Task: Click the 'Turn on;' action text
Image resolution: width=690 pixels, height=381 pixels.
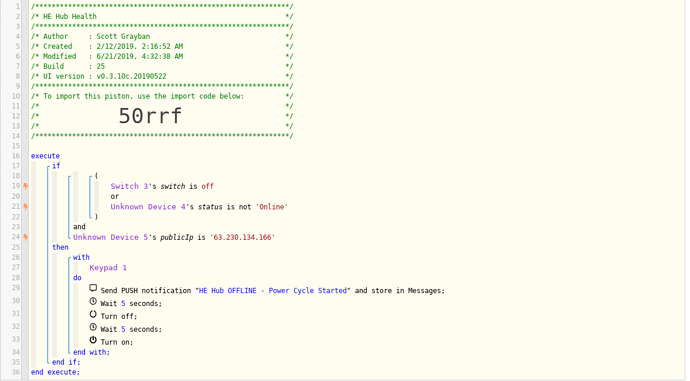Action: (117, 342)
